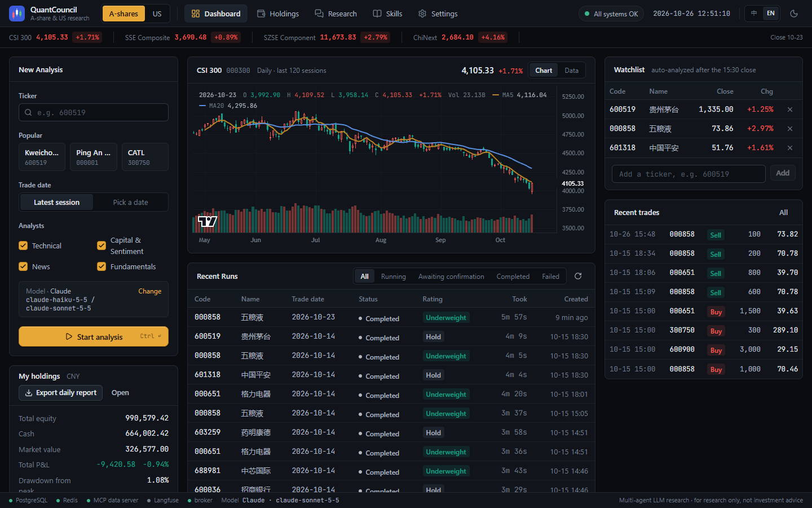Switch language to EN

point(770,13)
